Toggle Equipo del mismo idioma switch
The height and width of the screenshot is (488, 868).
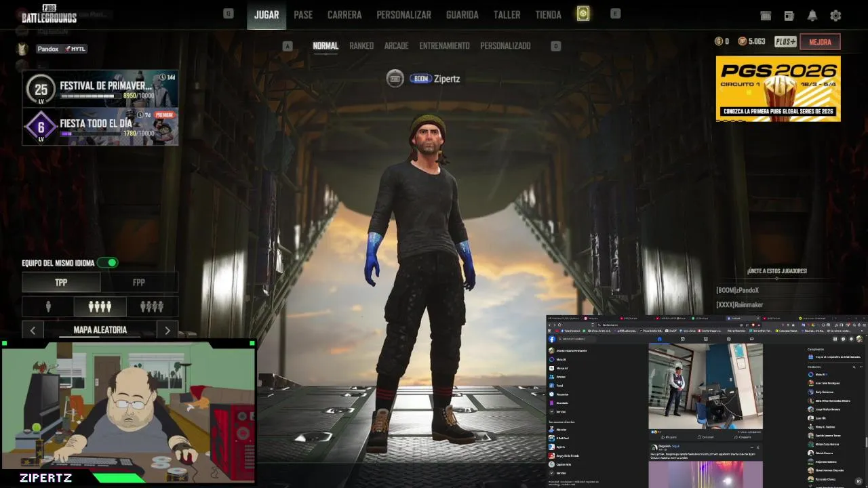tap(108, 262)
